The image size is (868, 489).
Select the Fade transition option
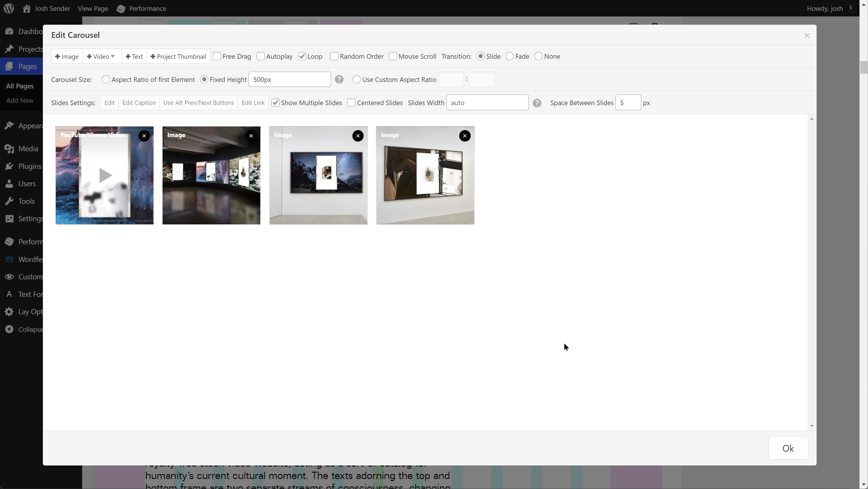pos(509,56)
